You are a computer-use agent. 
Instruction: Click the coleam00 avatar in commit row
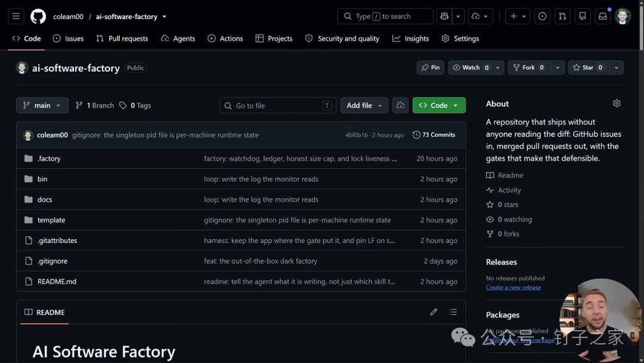tap(28, 135)
